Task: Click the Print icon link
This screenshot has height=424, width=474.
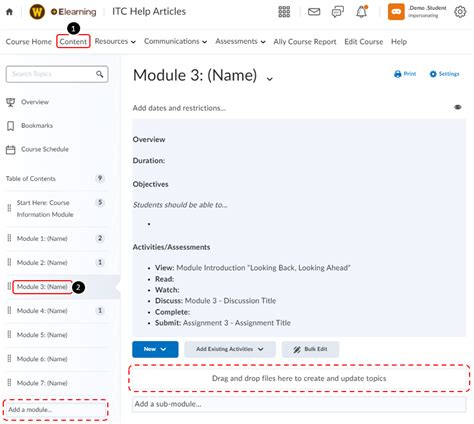Action: pyautogui.click(x=405, y=74)
